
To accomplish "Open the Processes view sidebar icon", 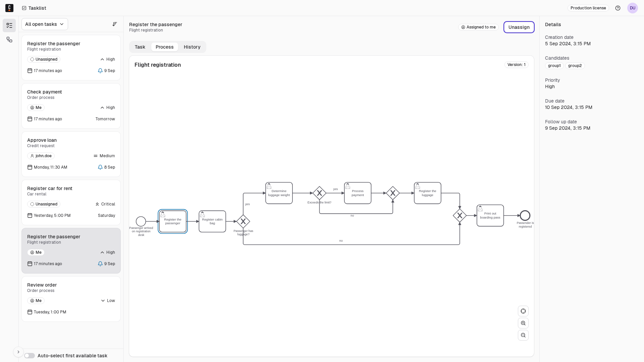I will tap(9, 40).
